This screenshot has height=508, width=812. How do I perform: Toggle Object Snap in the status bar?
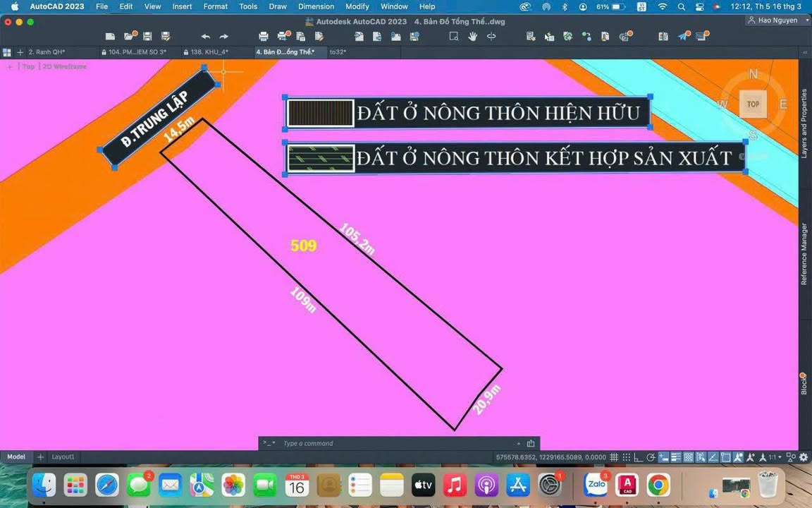(725, 456)
